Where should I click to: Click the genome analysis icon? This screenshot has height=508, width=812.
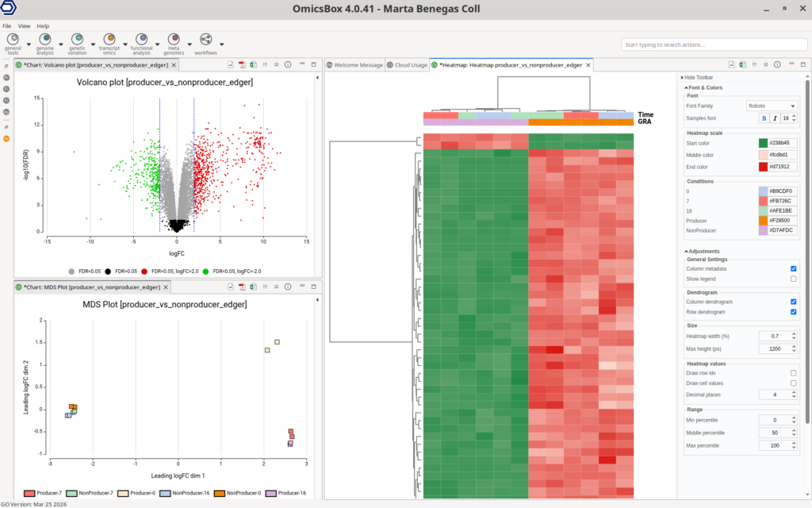[45, 40]
